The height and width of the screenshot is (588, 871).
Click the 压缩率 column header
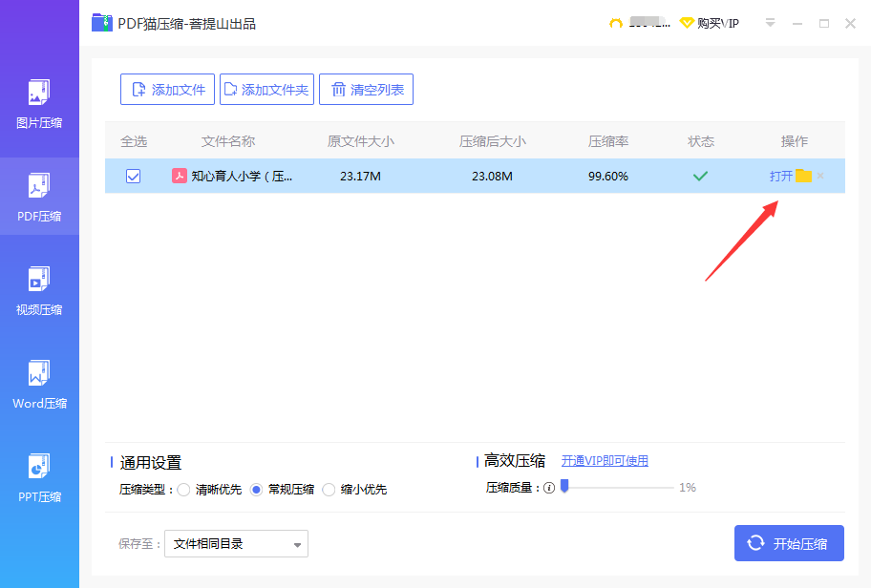pos(608,141)
